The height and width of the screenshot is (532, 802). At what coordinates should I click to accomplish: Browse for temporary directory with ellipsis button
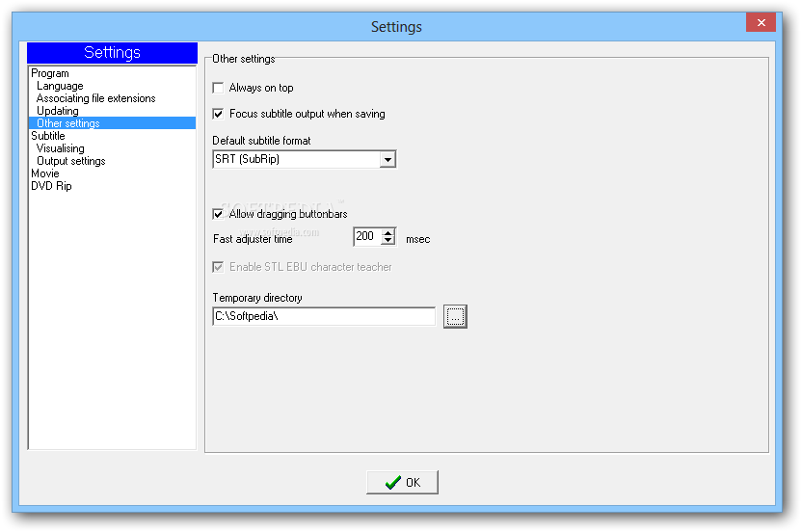(x=455, y=317)
